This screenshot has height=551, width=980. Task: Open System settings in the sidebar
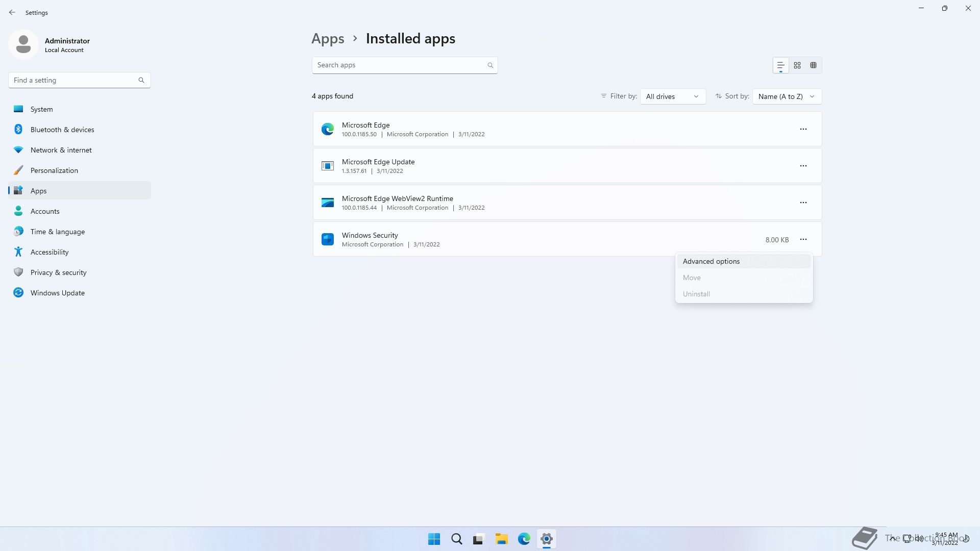[x=80, y=109]
